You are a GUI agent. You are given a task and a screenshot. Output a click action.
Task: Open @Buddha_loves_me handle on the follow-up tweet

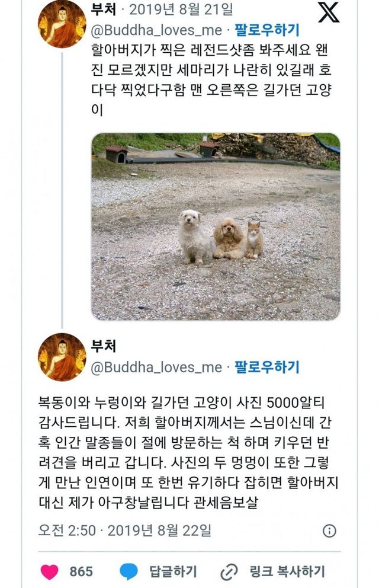[x=156, y=367]
